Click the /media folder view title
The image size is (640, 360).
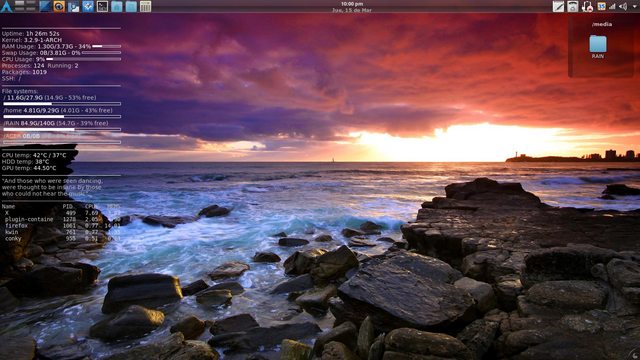[x=602, y=24]
